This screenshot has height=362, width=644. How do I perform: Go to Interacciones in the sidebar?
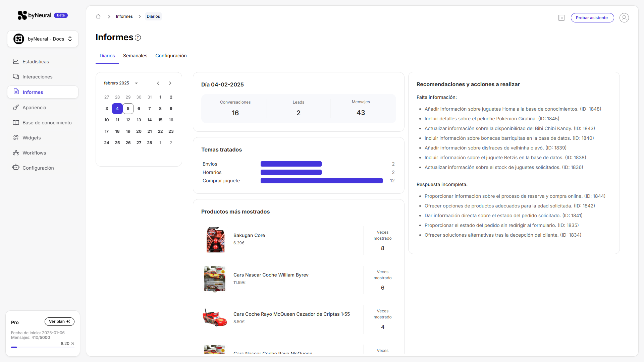(37, 77)
